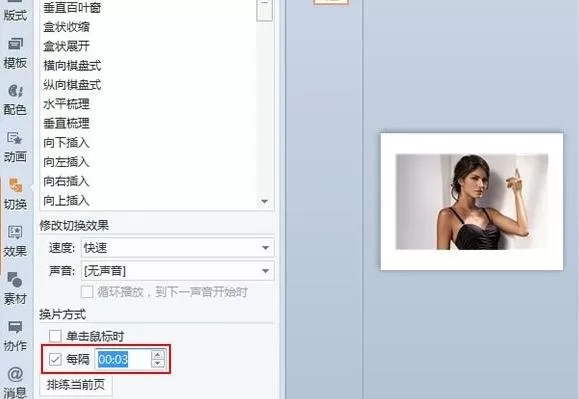The image size is (579, 399).
Task: Toggle 循环播放 loop until next sound checkbox
Action: 87,292
